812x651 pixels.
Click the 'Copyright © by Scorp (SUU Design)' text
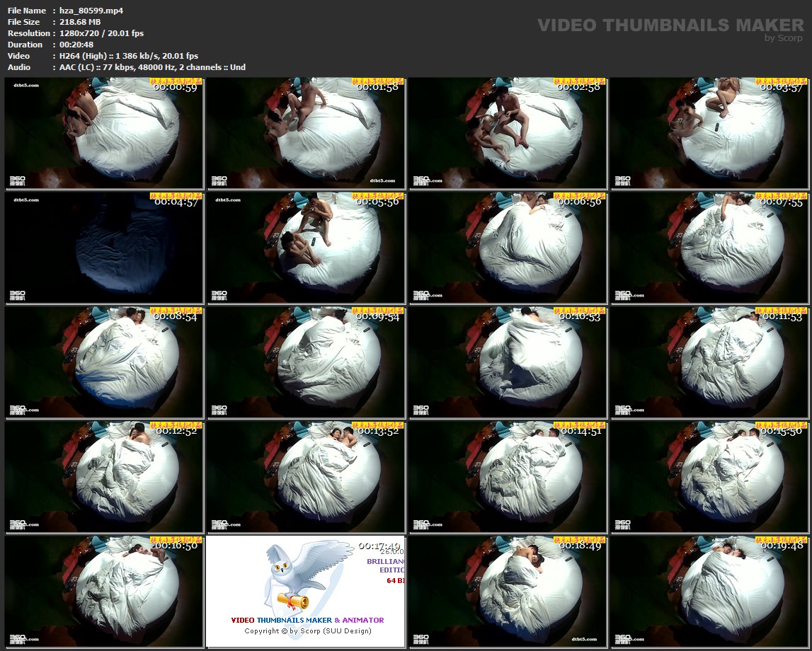[307, 631]
